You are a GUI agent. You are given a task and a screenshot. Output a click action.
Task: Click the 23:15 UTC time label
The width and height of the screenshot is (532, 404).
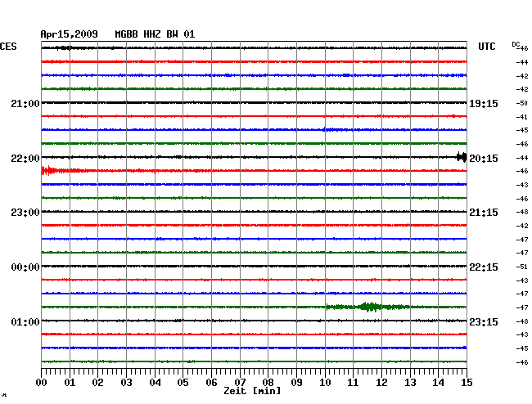point(484,321)
